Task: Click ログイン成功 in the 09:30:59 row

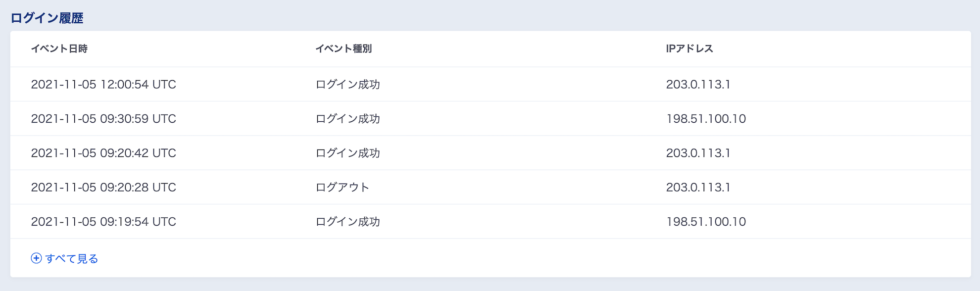Action: (347, 119)
